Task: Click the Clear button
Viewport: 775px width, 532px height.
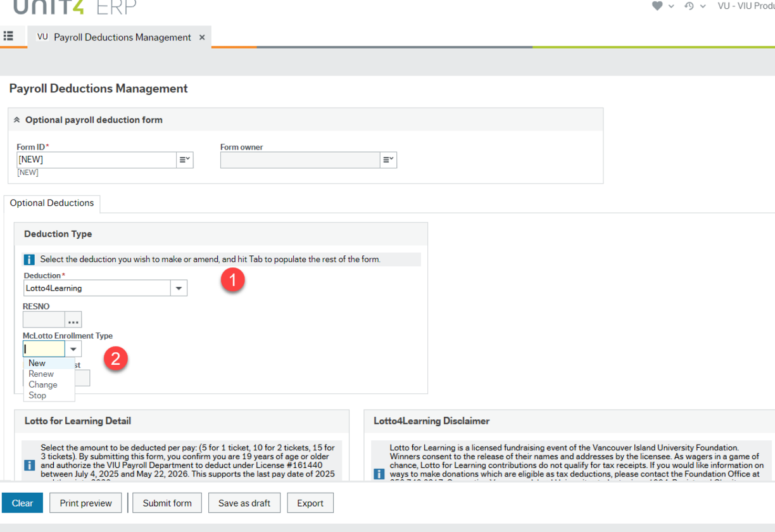Action: [22, 503]
